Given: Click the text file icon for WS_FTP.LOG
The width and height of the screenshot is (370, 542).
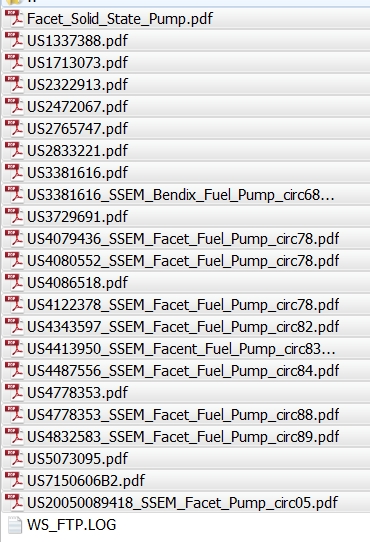Looking at the screenshot, I should coord(15,525).
